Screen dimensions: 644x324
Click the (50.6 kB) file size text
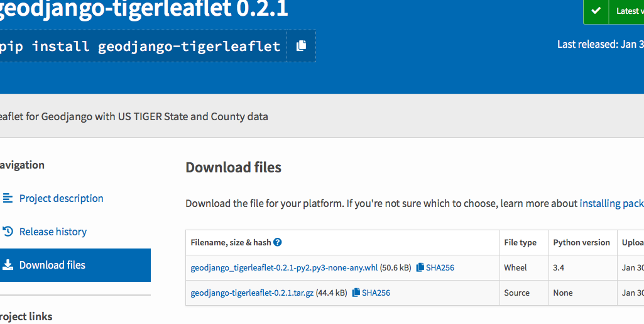pos(396,267)
